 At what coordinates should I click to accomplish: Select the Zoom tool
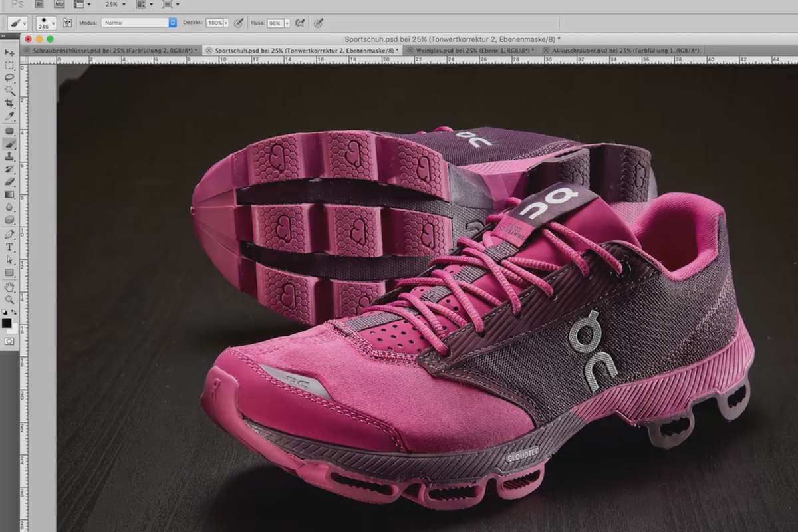click(x=9, y=300)
